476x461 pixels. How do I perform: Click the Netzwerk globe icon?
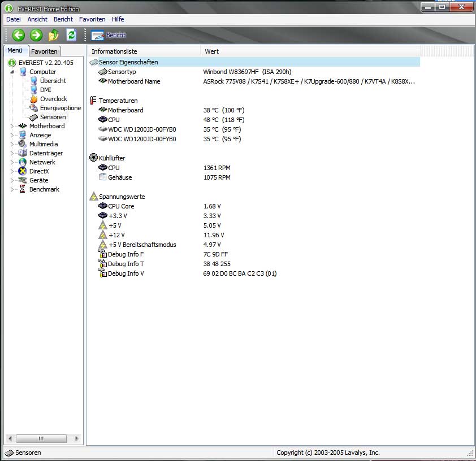23,162
